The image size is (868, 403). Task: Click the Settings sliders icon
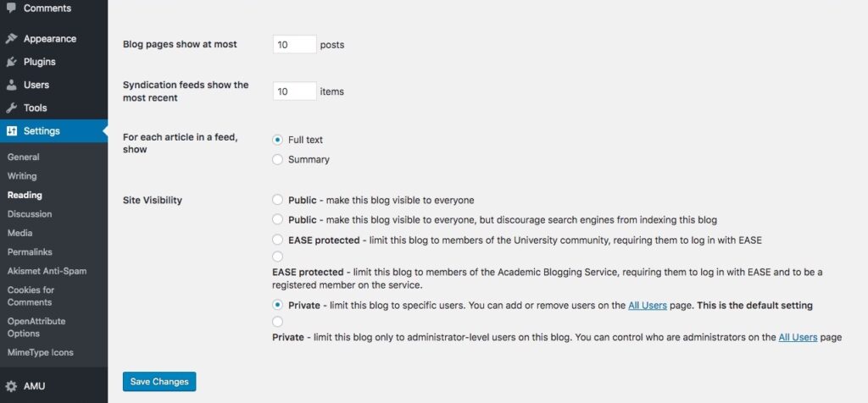click(x=11, y=131)
